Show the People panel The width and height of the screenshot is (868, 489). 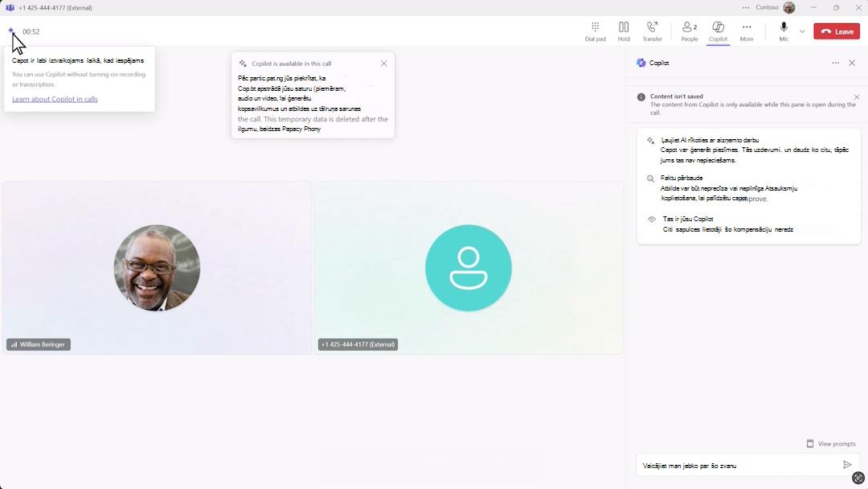(690, 31)
